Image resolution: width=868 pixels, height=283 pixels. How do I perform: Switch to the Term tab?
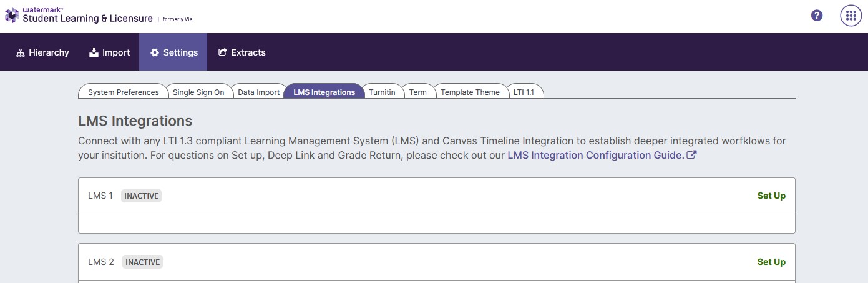point(417,92)
